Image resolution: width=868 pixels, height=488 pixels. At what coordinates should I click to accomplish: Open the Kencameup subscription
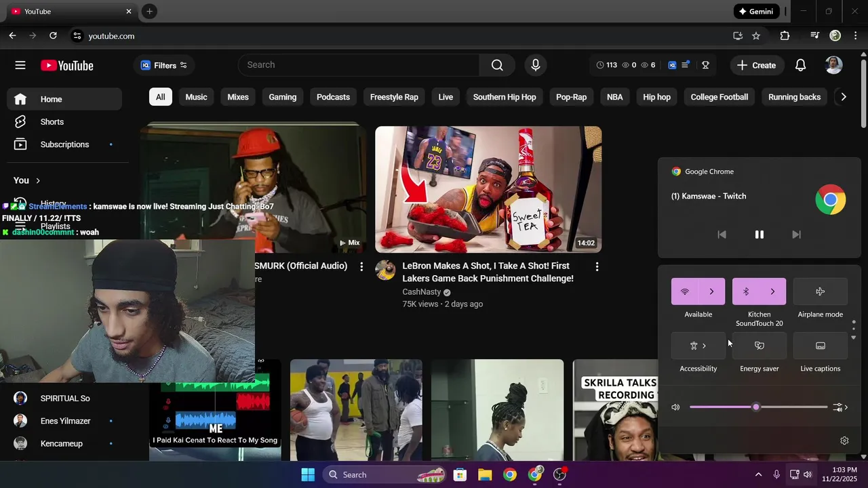click(x=61, y=443)
